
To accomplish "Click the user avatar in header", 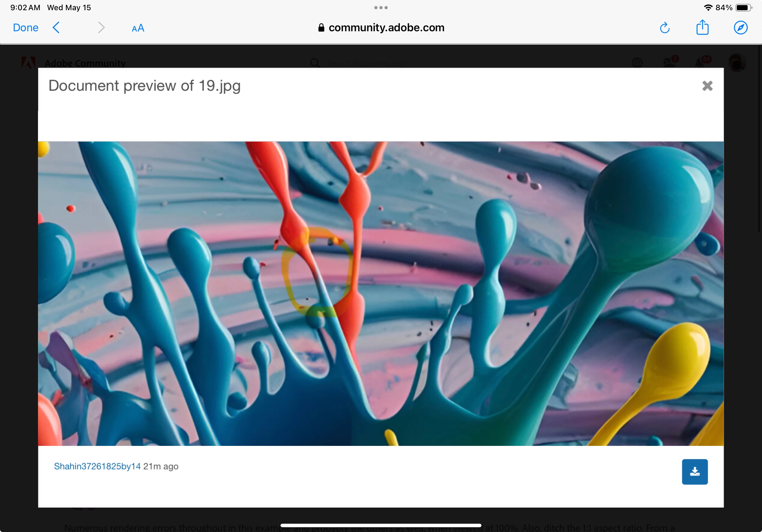I will click(x=736, y=63).
